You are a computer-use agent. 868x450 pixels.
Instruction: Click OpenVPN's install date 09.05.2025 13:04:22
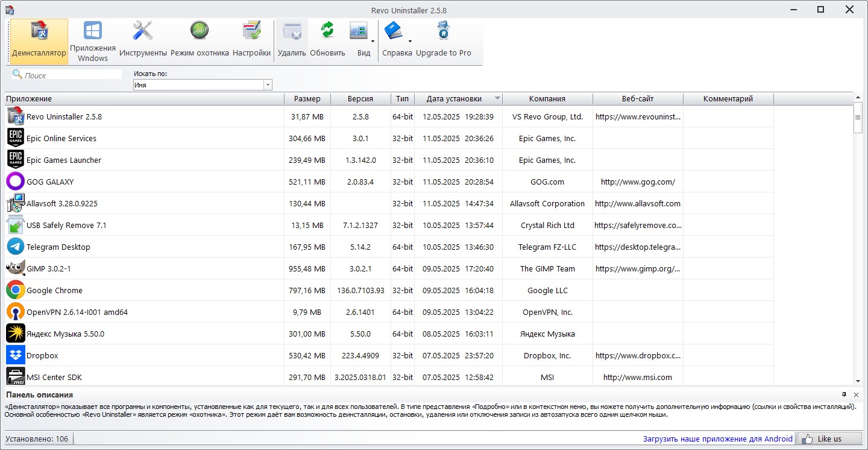(458, 312)
